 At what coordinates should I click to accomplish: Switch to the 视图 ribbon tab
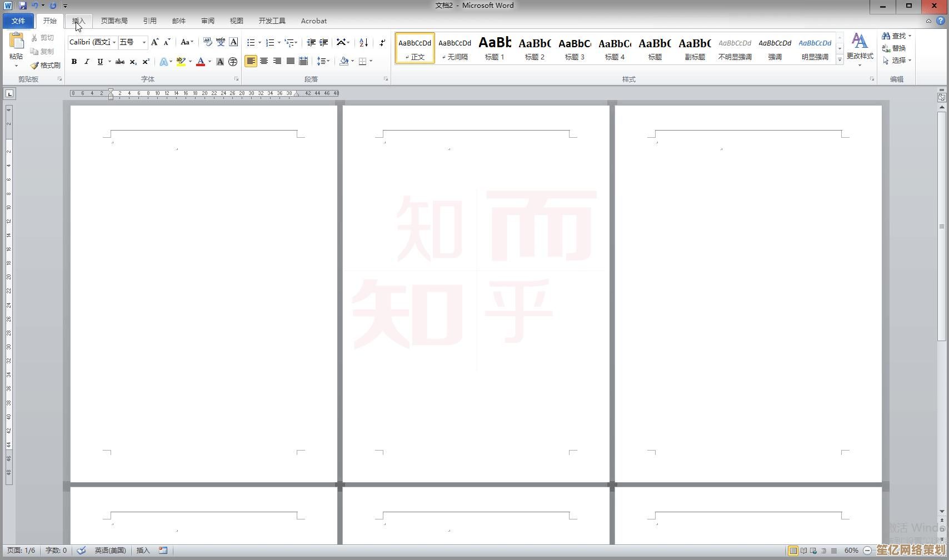[236, 21]
